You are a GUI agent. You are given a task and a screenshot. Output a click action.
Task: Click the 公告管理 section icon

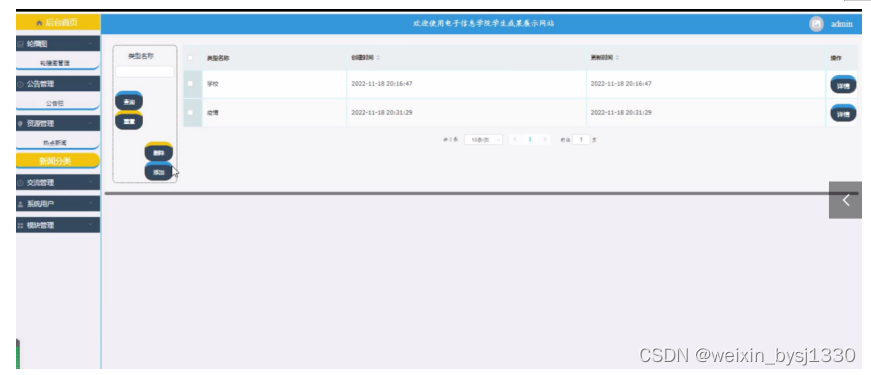point(21,84)
